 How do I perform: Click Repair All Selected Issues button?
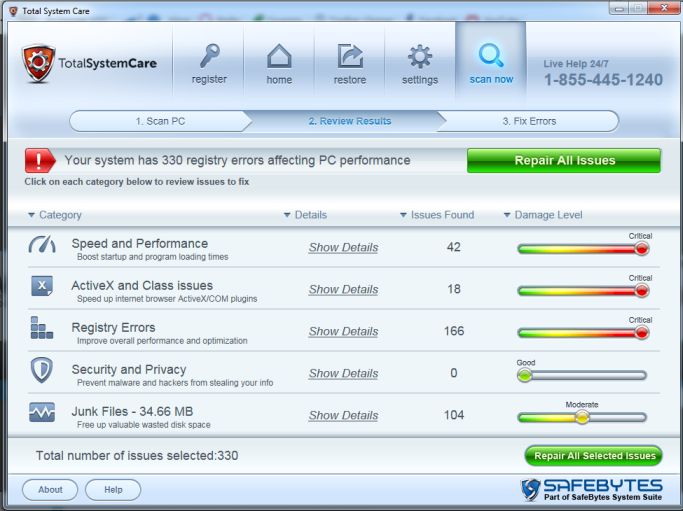tap(594, 456)
